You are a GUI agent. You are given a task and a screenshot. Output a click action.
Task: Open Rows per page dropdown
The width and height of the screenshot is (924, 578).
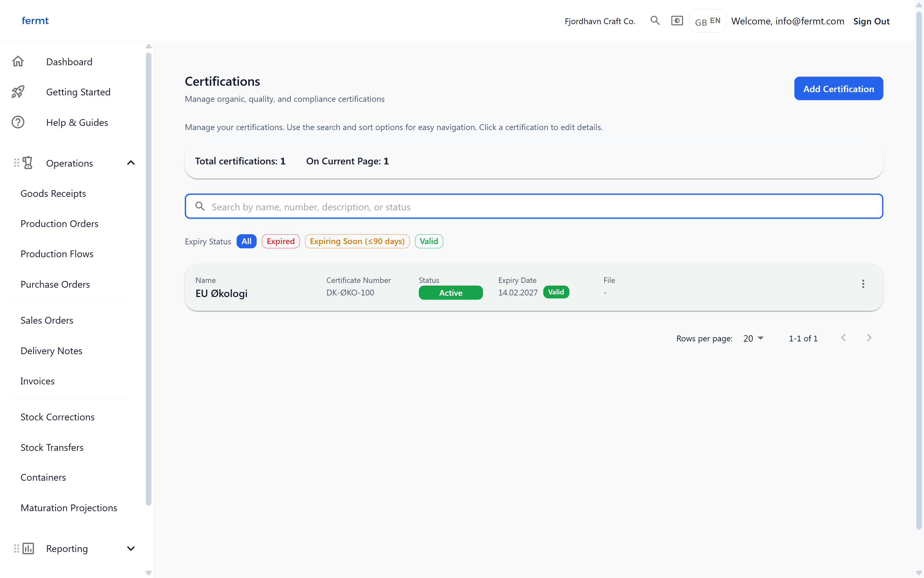pyautogui.click(x=753, y=338)
